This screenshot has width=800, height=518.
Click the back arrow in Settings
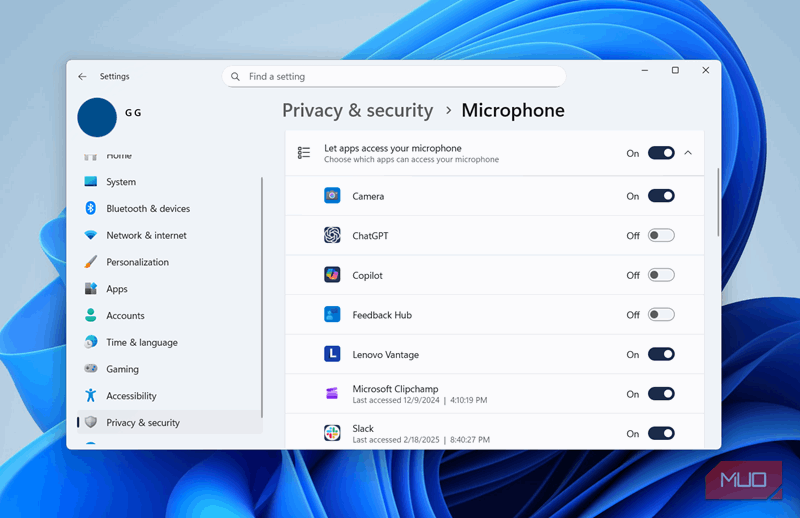82,76
